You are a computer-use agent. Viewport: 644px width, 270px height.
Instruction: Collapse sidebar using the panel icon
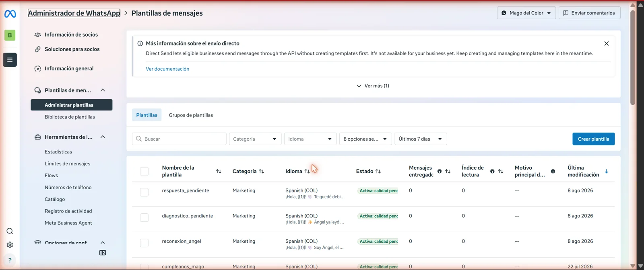tap(103, 253)
